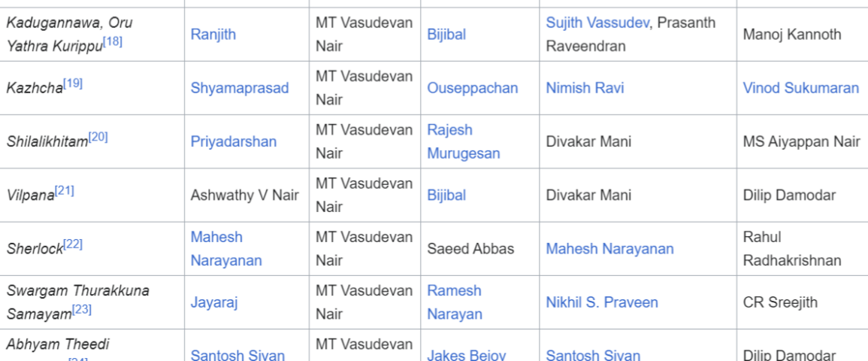Open the Nimish Ravi cinematographer link
The image size is (868, 361).
tap(585, 88)
